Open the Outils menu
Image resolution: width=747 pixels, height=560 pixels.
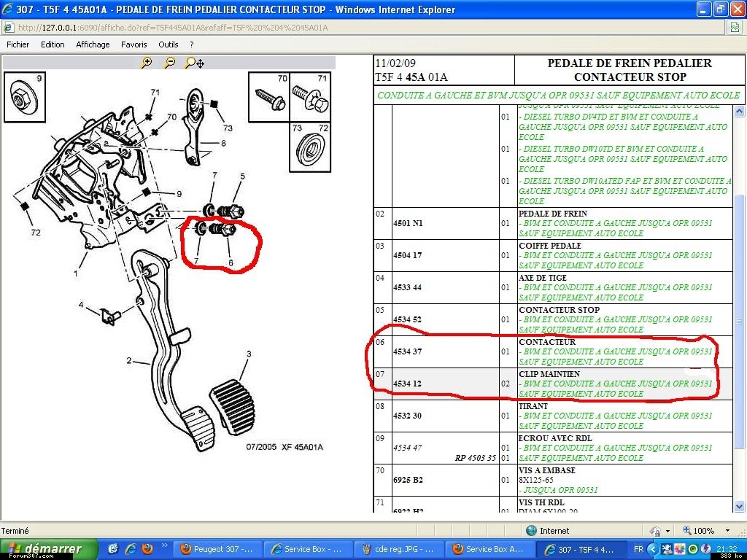[169, 44]
